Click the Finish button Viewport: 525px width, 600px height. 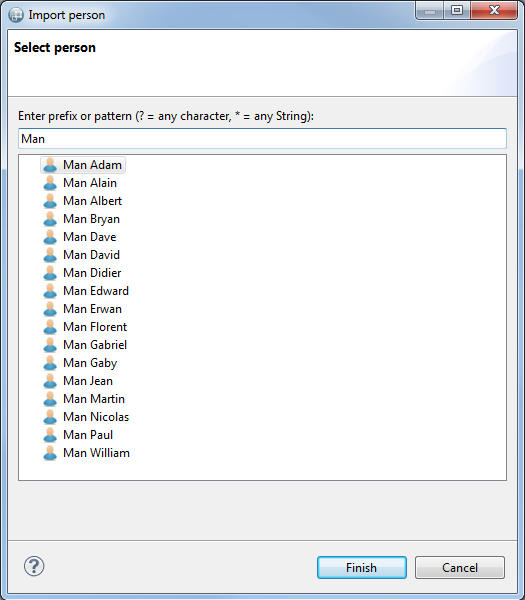click(x=362, y=567)
